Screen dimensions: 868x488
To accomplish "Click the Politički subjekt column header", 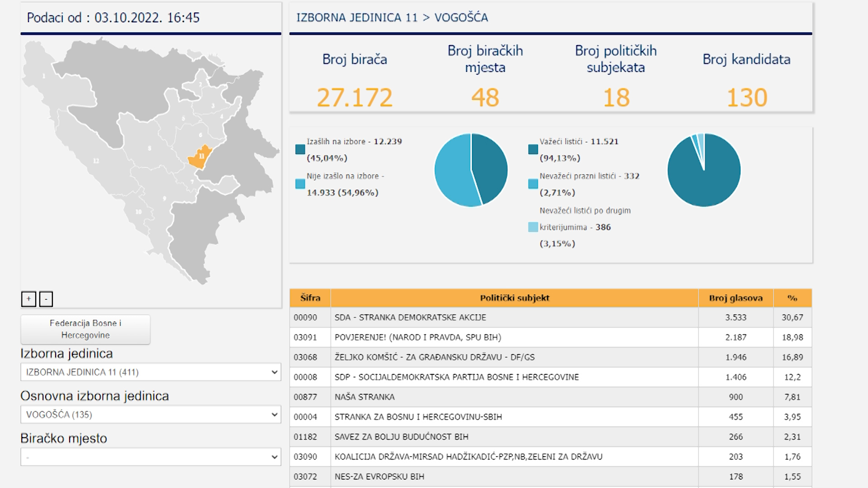I will [x=514, y=298].
